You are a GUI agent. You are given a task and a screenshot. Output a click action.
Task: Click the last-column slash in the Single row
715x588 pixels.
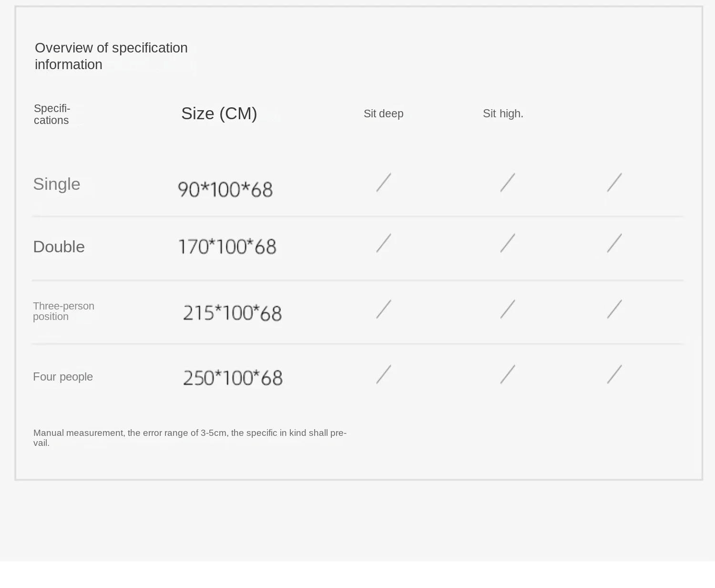[x=614, y=182]
